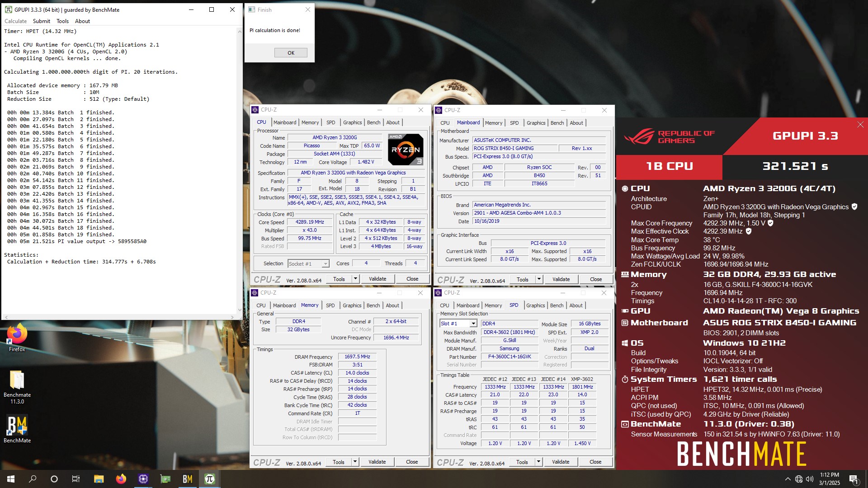
Task: Click DRAM Frequency 1697.5 MHz value
Action: (357, 357)
